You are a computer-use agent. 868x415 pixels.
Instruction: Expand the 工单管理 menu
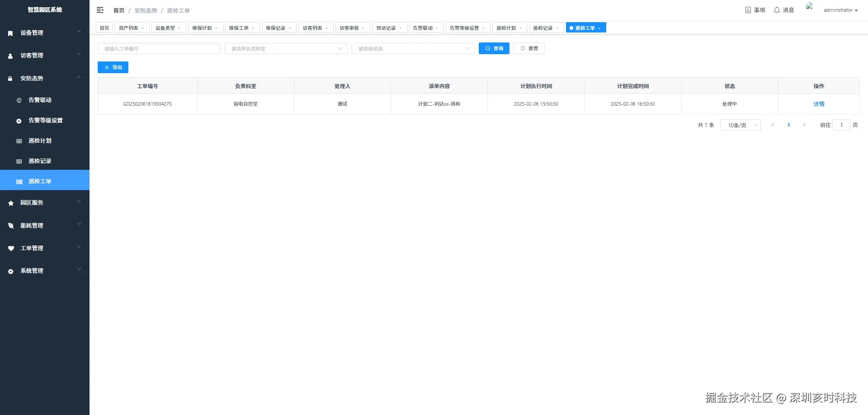[79, 247]
